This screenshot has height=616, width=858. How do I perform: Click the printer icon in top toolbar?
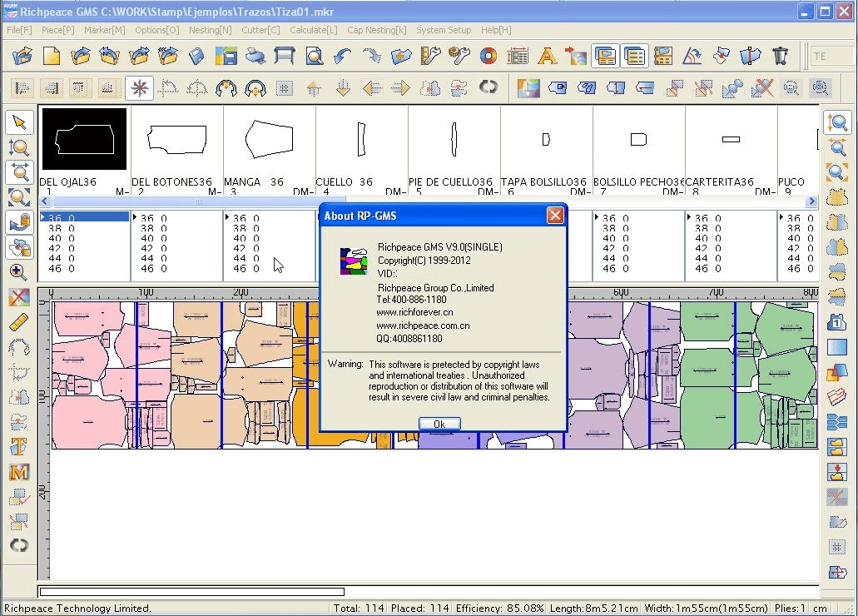[255, 57]
